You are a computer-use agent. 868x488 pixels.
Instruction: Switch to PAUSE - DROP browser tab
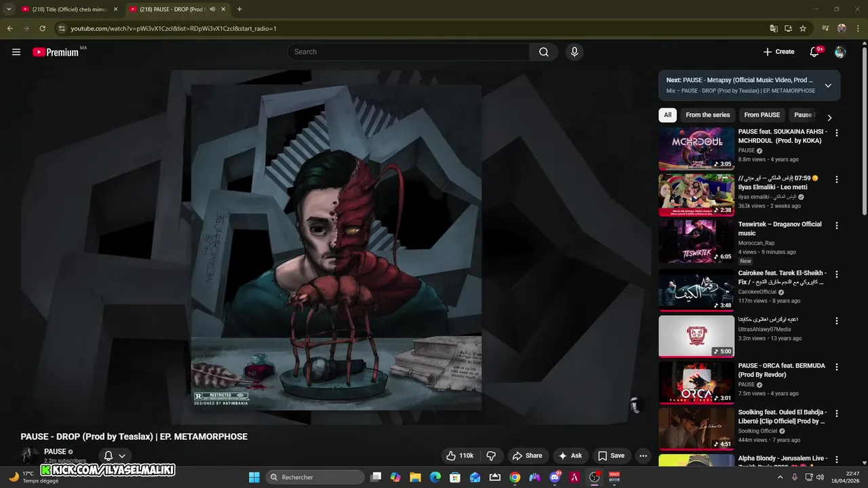tap(178, 9)
